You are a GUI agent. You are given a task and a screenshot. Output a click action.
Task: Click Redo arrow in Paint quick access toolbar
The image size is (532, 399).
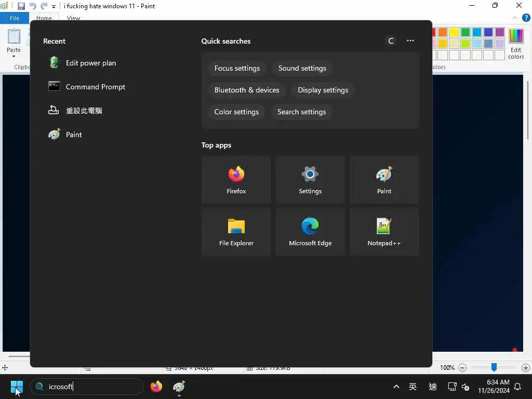(44, 6)
